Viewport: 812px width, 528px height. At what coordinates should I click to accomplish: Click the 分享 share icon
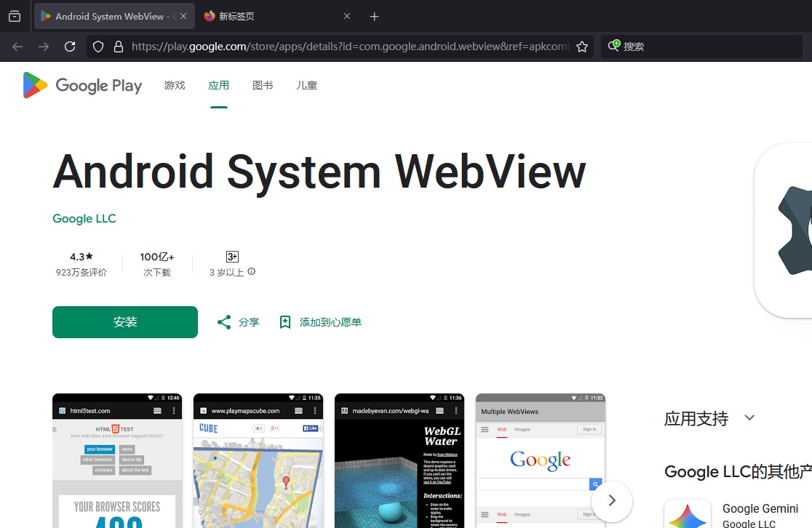coord(223,322)
